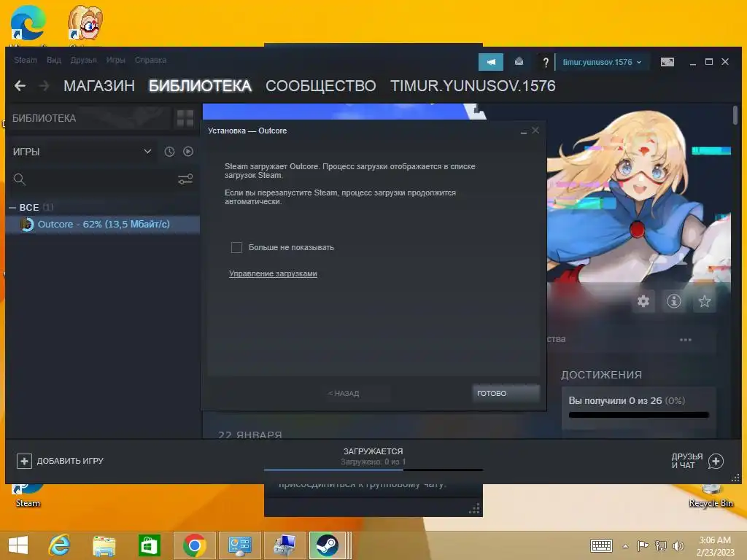The width and height of the screenshot is (747, 560).
Task: Click the three-dots more options icon
Action: pyautogui.click(x=686, y=340)
